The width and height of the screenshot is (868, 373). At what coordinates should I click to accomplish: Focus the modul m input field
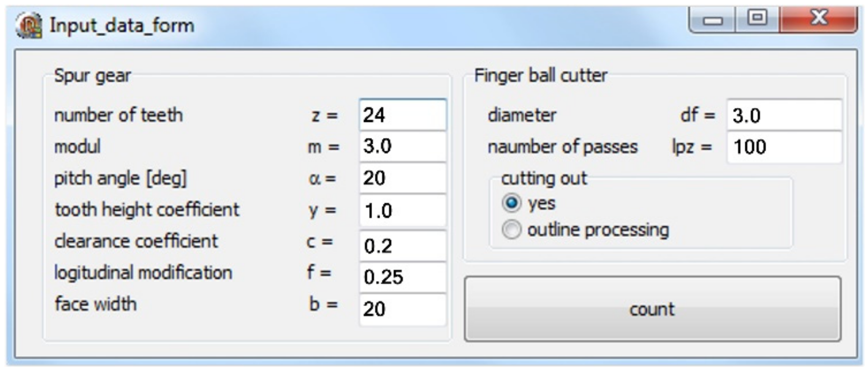pos(403,146)
